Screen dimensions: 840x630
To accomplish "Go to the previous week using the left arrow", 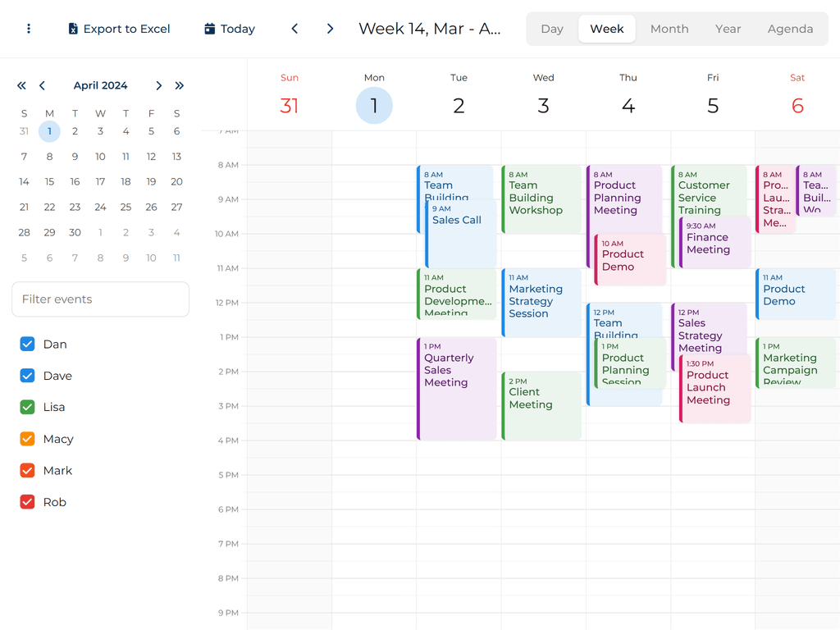I will click(294, 28).
